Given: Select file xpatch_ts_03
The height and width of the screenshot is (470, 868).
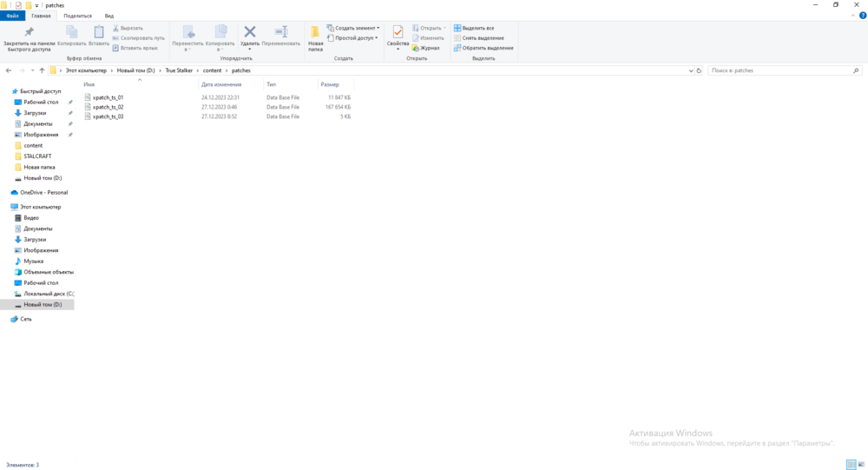Looking at the screenshot, I should tap(108, 116).
